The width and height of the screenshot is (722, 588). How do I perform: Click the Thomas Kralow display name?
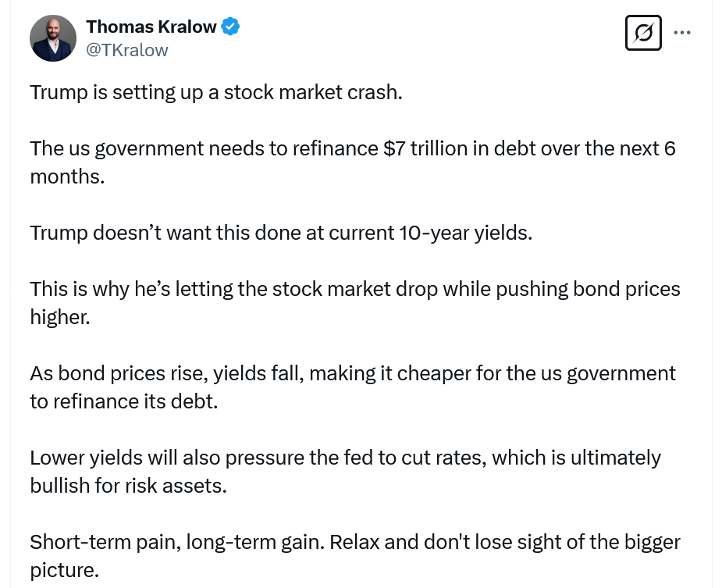(151, 27)
